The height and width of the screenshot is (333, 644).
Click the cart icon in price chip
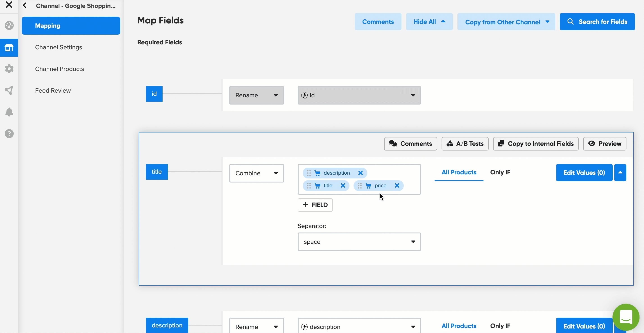pyautogui.click(x=368, y=186)
